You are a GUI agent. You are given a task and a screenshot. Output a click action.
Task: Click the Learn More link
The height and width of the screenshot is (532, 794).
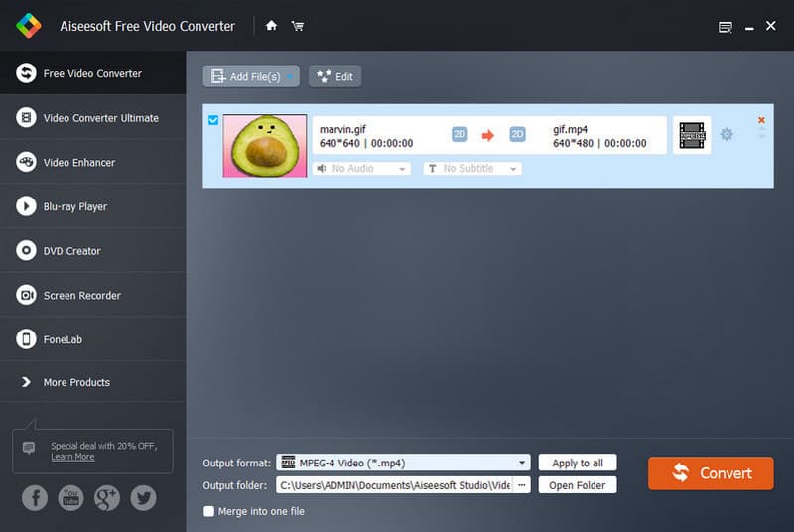(72, 457)
